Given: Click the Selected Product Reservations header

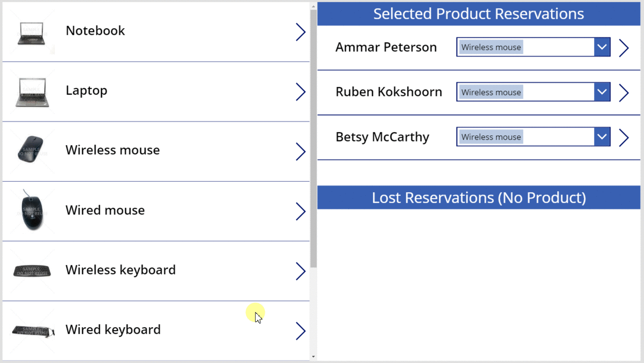Looking at the screenshot, I should [478, 14].
